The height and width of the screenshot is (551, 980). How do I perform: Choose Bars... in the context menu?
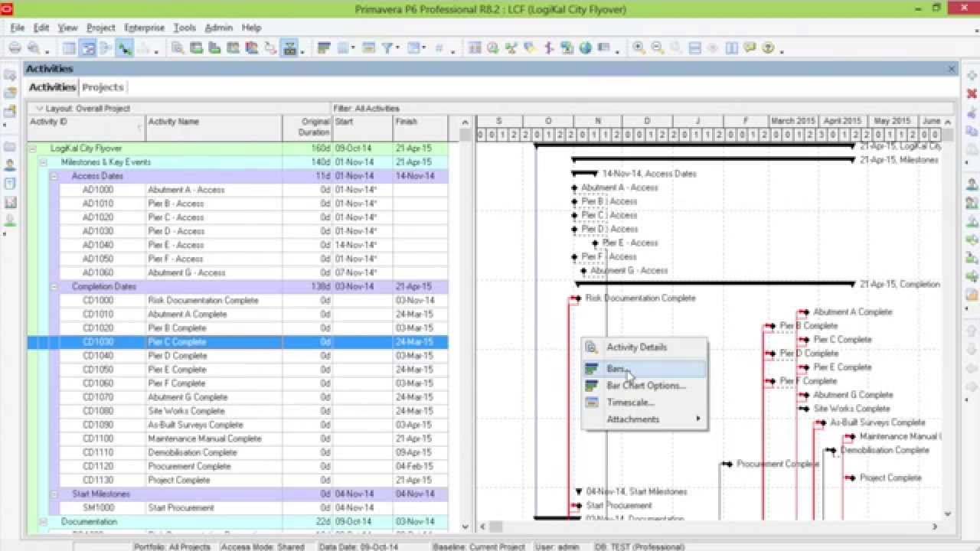tap(644, 369)
